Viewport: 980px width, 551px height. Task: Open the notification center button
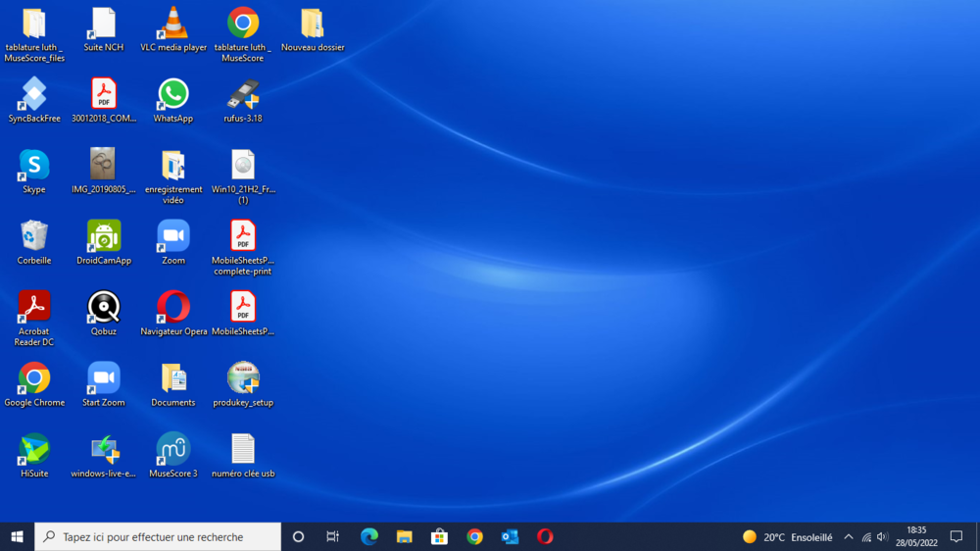[x=956, y=536]
